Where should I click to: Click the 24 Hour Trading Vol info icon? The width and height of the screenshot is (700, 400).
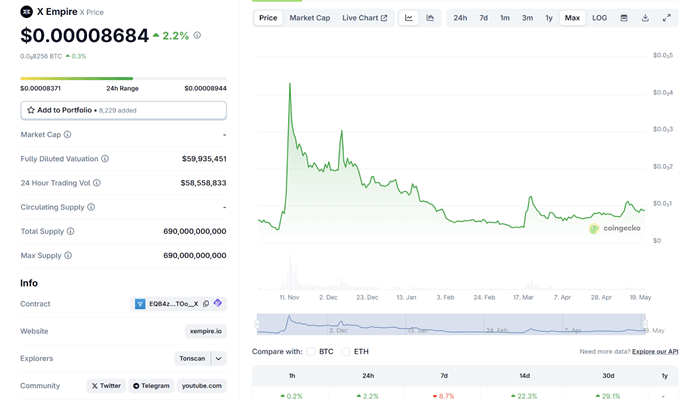97,183
